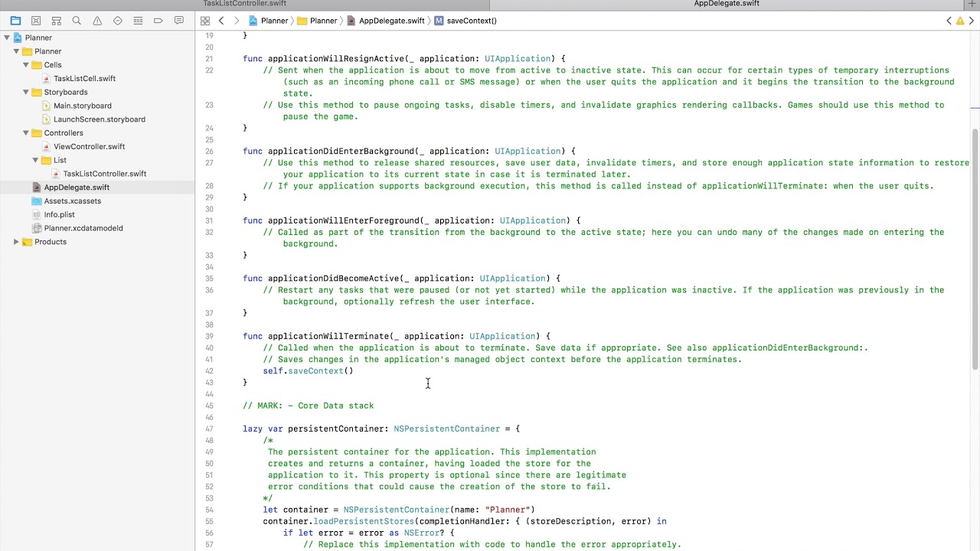Click the Planner folder breadcrumb

pyautogui.click(x=317, y=21)
